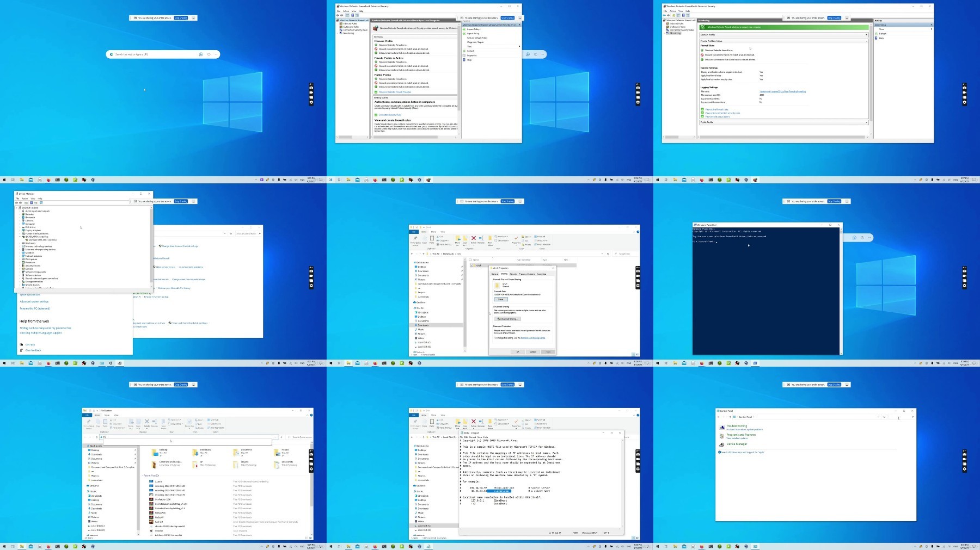
Task: Select the Disk drives node in Device Manager
Action: pos(30,227)
